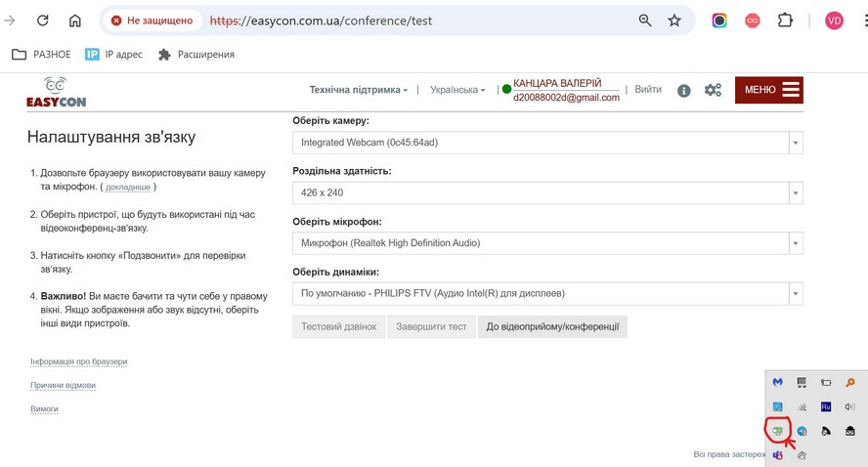Open the circled green monitor tray icon

coord(778,430)
